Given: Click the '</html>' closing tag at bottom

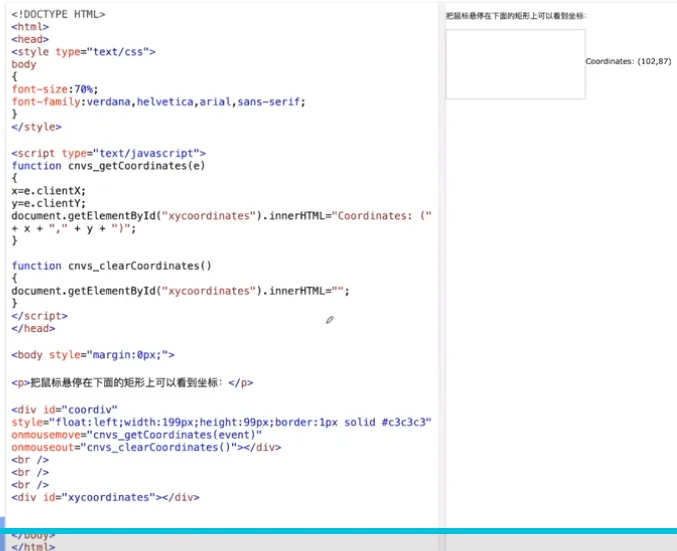Looking at the screenshot, I should point(33,546).
